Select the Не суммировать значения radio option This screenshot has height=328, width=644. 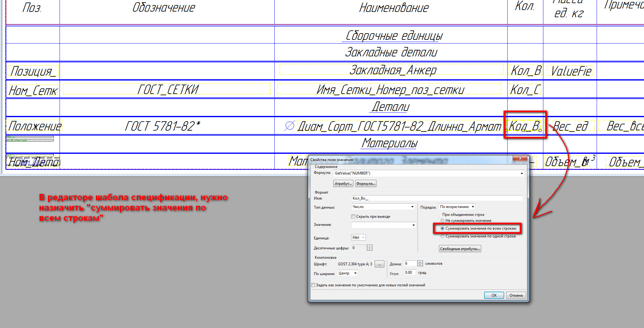coord(442,221)
